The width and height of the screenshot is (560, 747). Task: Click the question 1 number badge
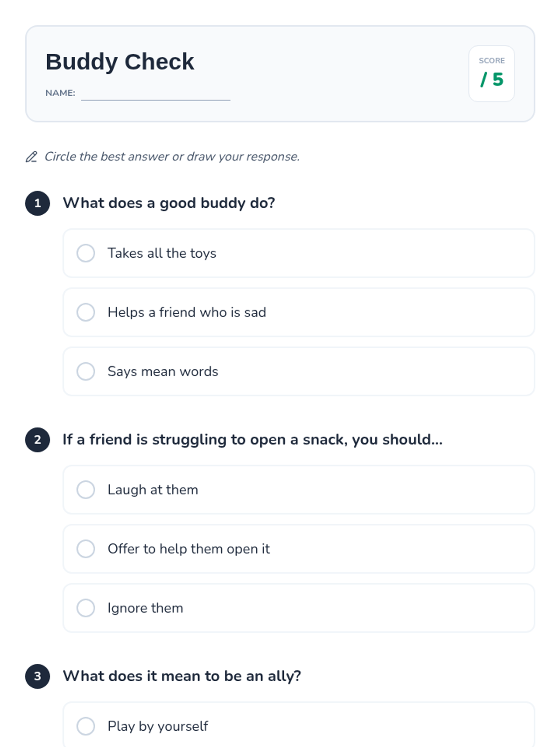[38, 204]
